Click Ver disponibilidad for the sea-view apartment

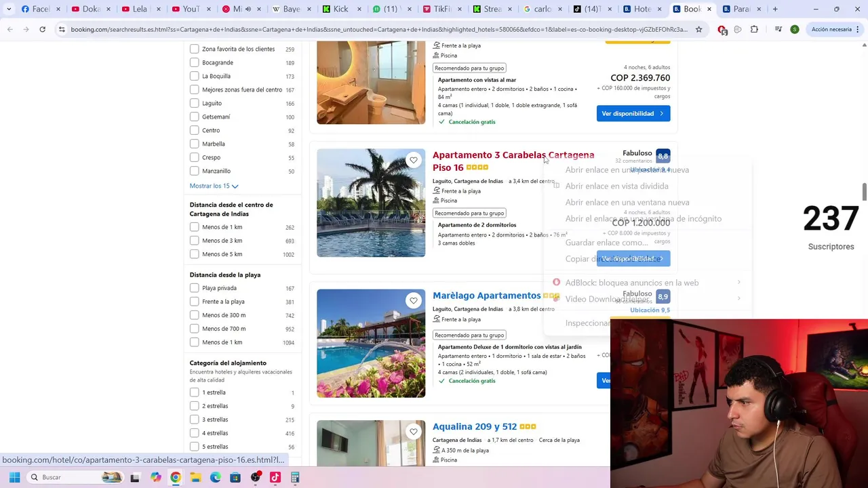coord(633,113)
